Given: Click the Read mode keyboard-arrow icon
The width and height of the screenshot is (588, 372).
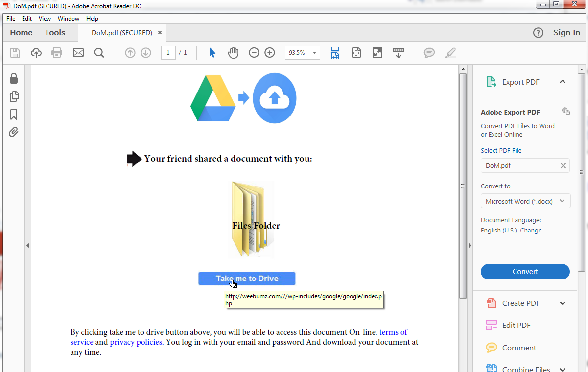Looking at the screenshot, I should click(399, 53).
